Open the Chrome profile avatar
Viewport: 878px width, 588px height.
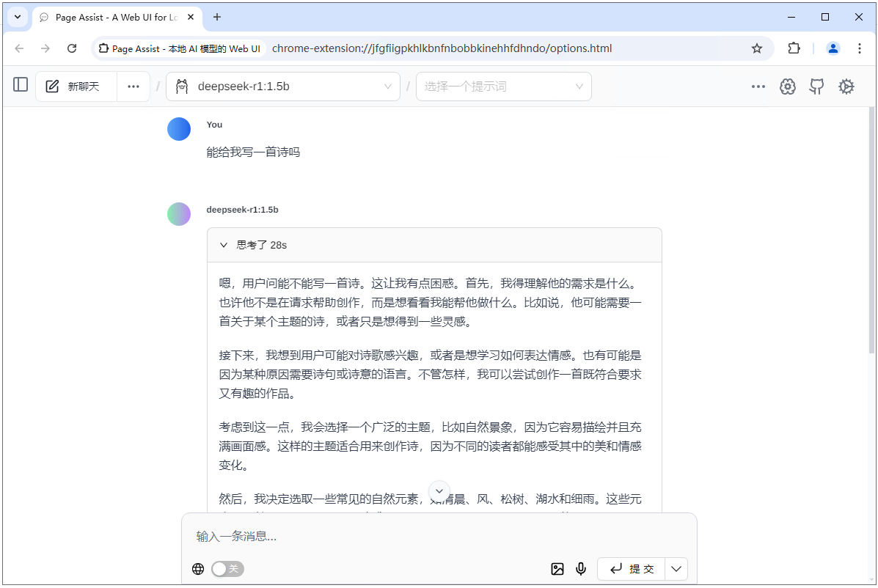click(833, 48)
